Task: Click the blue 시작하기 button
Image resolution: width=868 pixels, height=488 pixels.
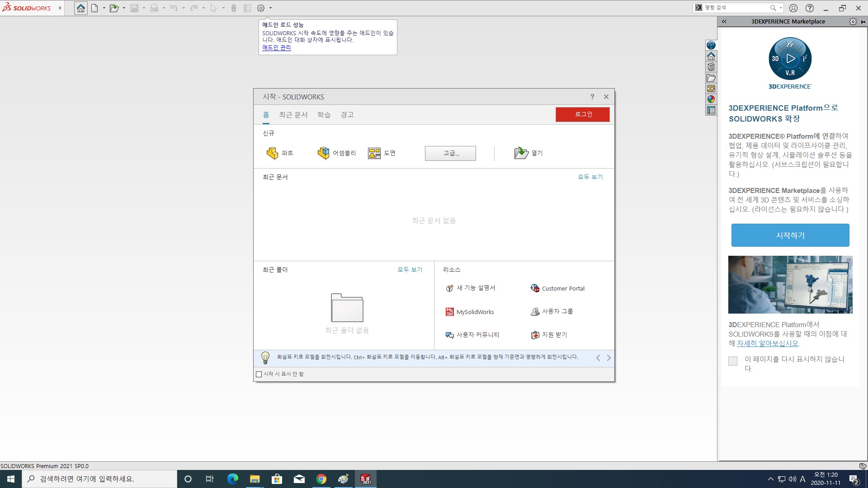Action: tap(790, 235)
